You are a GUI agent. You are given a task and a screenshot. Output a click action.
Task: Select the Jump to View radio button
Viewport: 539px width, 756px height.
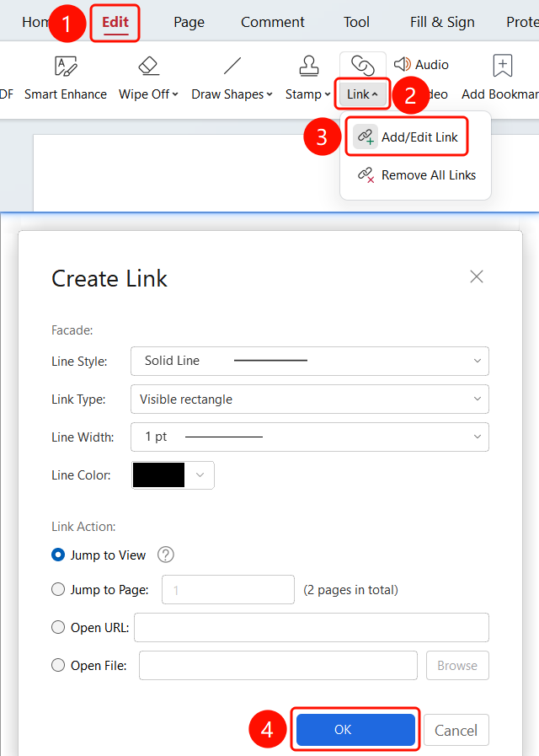click(58, 555)
